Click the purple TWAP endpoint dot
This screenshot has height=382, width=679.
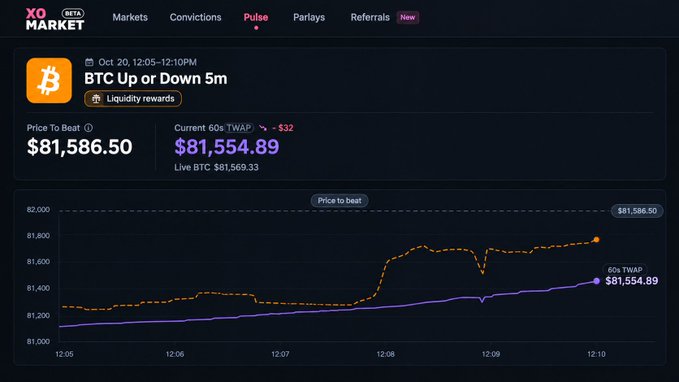click(x=596, y=281)
